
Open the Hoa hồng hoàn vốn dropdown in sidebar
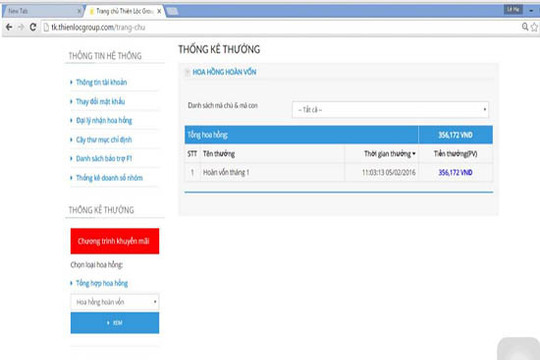point(115,302)
